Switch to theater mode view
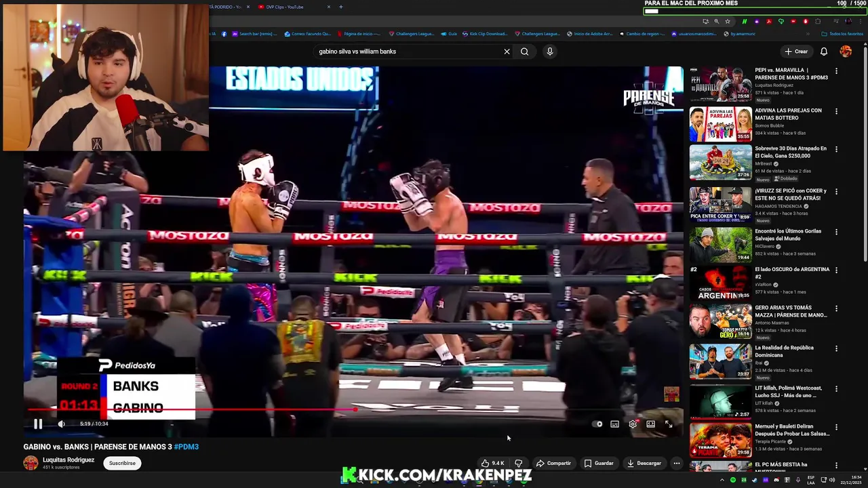 click(x=650, y=424)
